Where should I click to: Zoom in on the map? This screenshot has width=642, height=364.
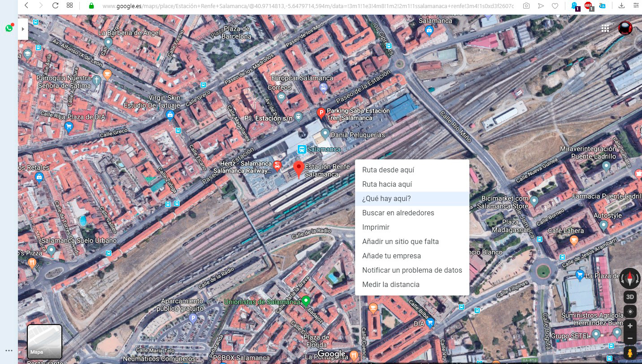click(x=630, y=326)
